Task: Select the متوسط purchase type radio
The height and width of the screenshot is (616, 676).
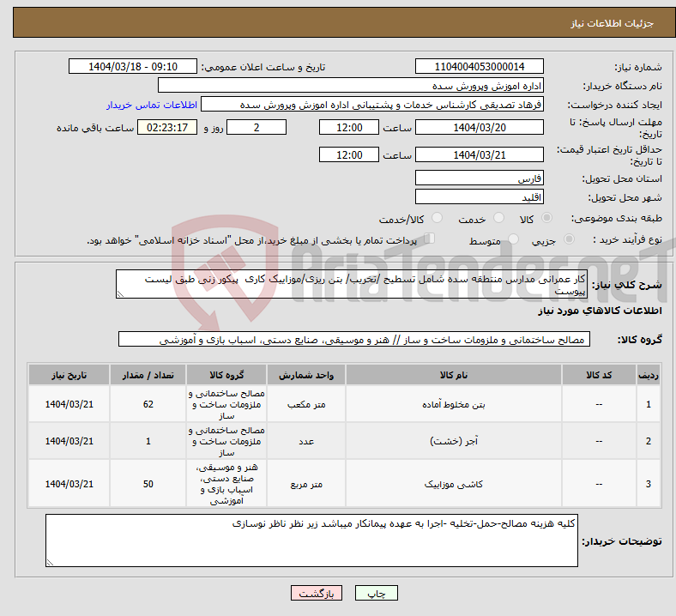Action: [513, 239]
